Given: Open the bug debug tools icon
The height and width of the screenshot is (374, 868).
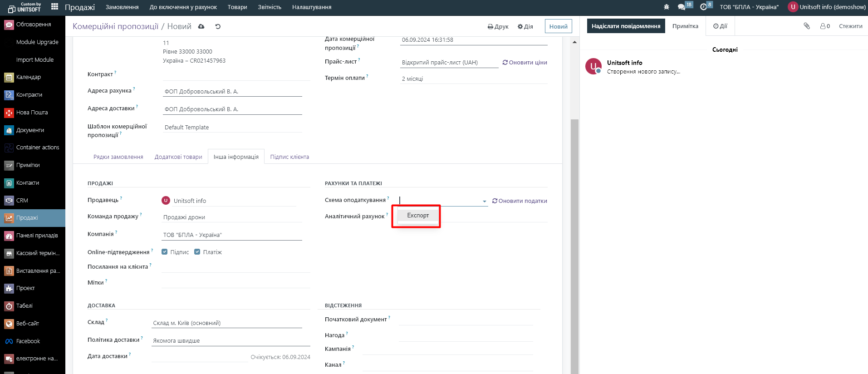Looking at the screenshot, I should (666, 7).
